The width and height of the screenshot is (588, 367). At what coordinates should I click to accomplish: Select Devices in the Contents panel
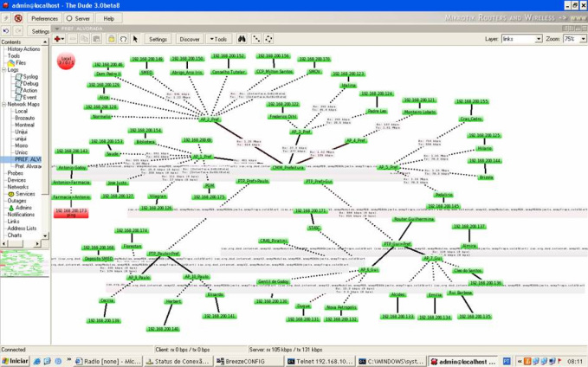coord(18,180)
